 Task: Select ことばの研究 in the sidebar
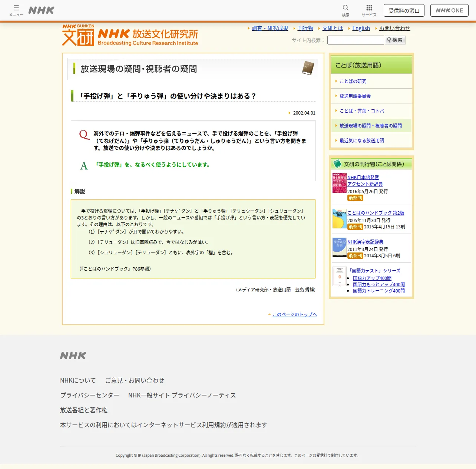click(353, 81)
